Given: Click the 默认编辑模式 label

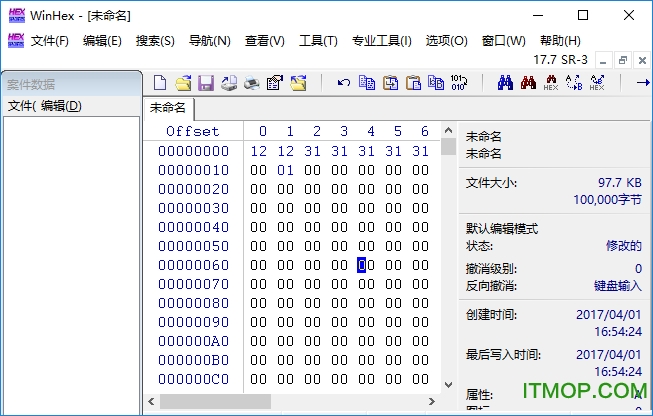Looking at the screenshot, I should [502, 229].
